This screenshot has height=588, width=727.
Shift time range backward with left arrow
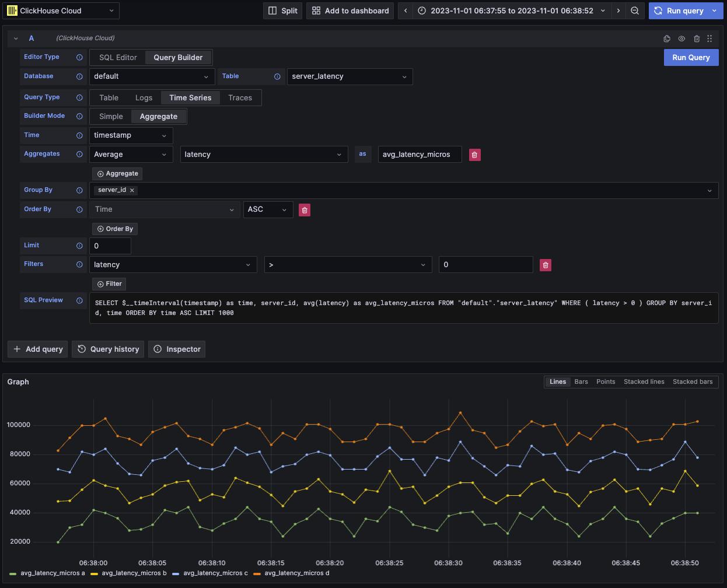(406, 11)
